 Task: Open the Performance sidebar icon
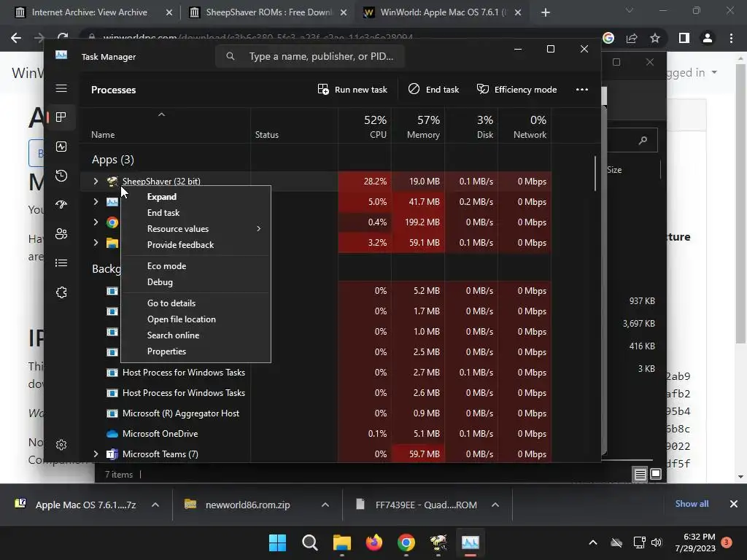coord(61,147)
